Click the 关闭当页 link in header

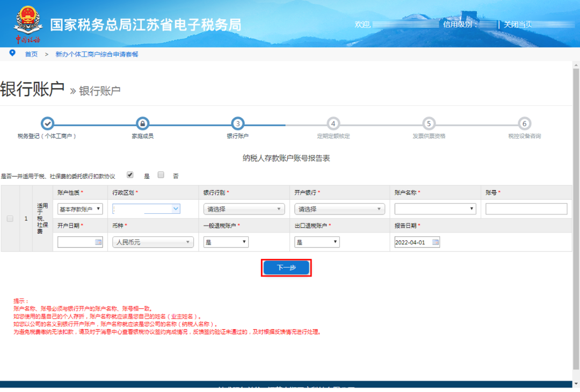(518, 24)
